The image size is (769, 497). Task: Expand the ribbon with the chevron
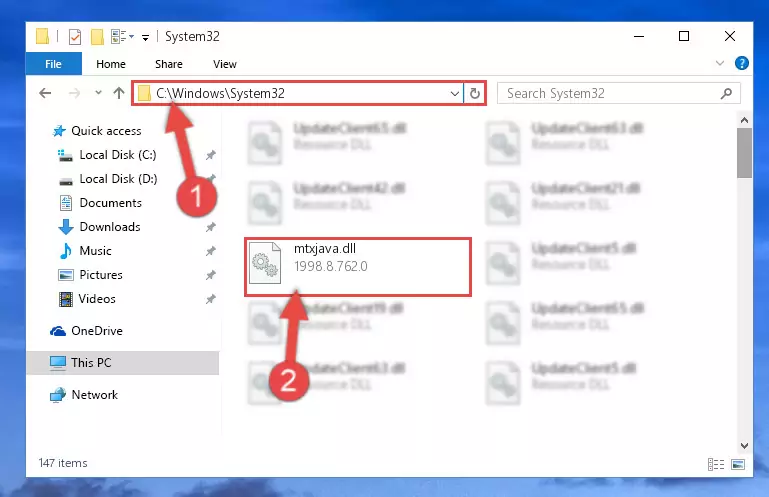click(719, 63)
